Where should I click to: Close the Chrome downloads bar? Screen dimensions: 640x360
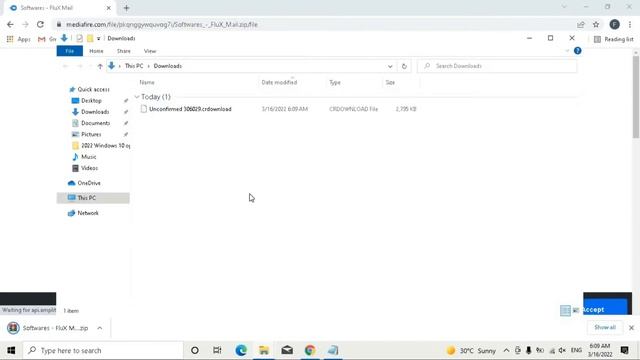point(631,328)
